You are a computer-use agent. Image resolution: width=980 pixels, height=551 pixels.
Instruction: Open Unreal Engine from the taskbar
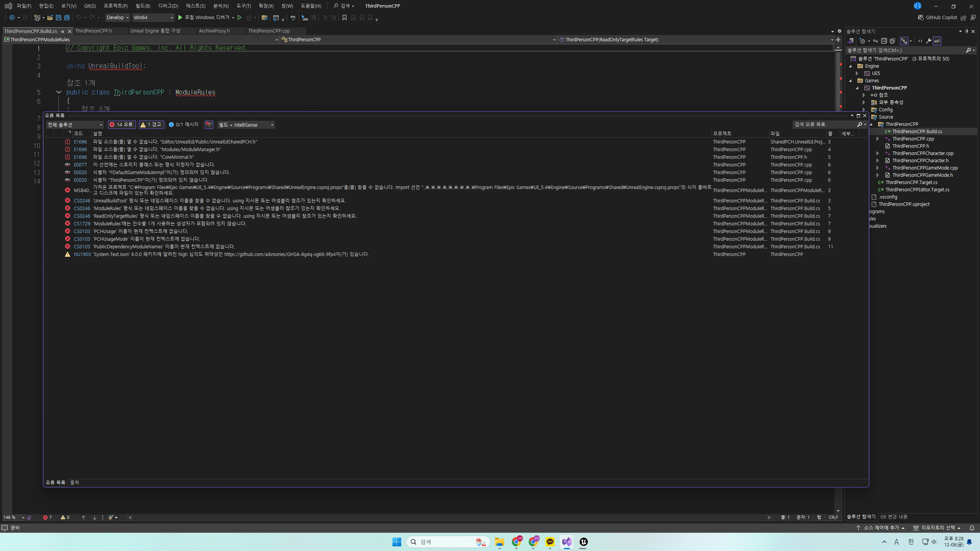click(583, 542)
